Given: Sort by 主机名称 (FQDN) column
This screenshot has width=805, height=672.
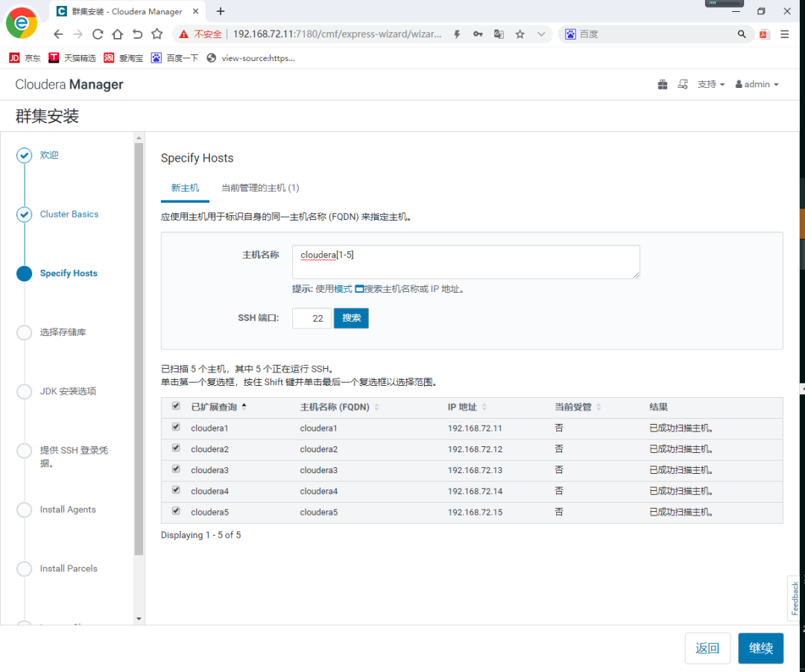Looking at the screenshot, I should 339,408.
